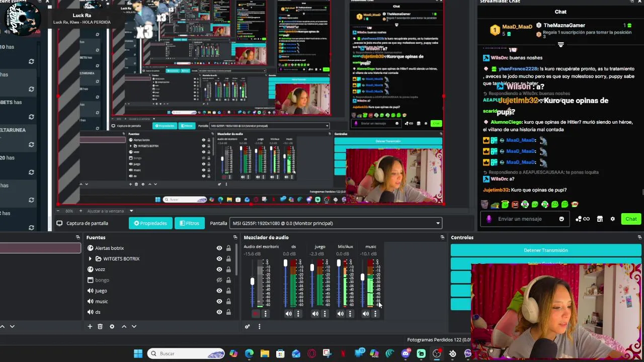Viewport: 644px width, 362px height.
Task: Click the Propiedades button
Action: (150, 223)
